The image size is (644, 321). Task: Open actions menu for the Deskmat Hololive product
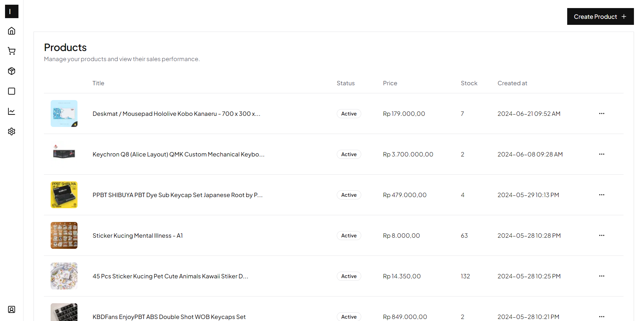click(x=601, y=113)
